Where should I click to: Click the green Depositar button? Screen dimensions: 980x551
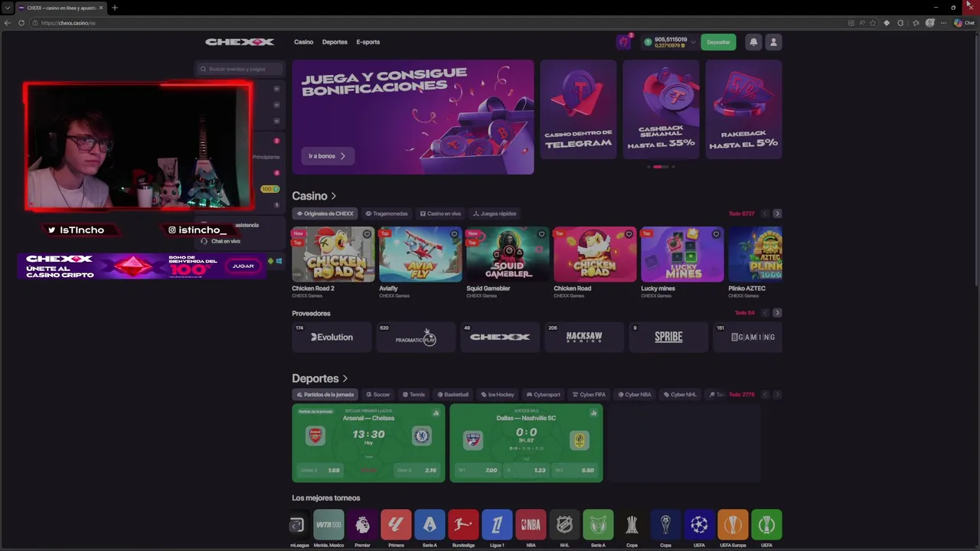(x=718, y=42)
